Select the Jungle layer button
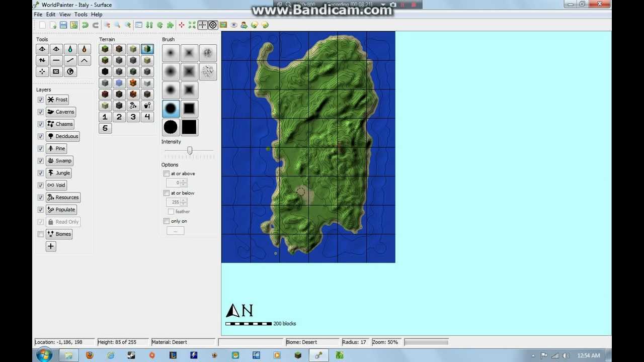Viewport: 644px width, 362px height. (x=59, y=173)
